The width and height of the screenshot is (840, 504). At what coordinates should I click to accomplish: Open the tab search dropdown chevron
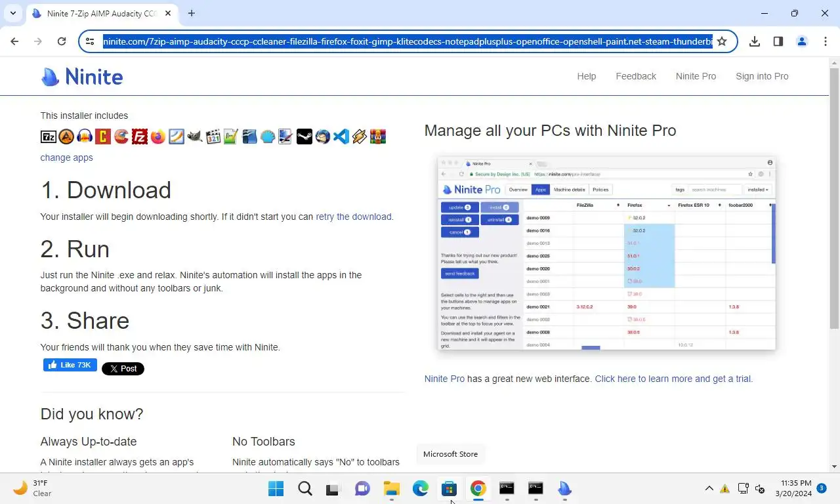pos(13,13)
